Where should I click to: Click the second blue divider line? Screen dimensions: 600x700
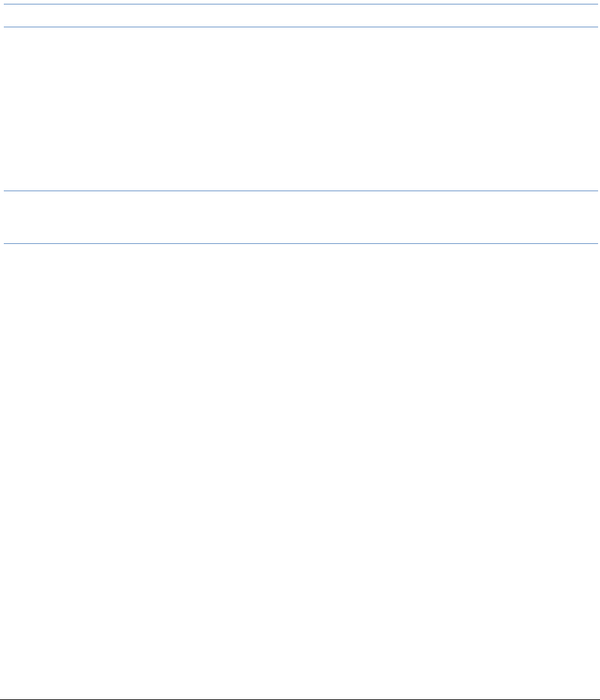[300, 27]
